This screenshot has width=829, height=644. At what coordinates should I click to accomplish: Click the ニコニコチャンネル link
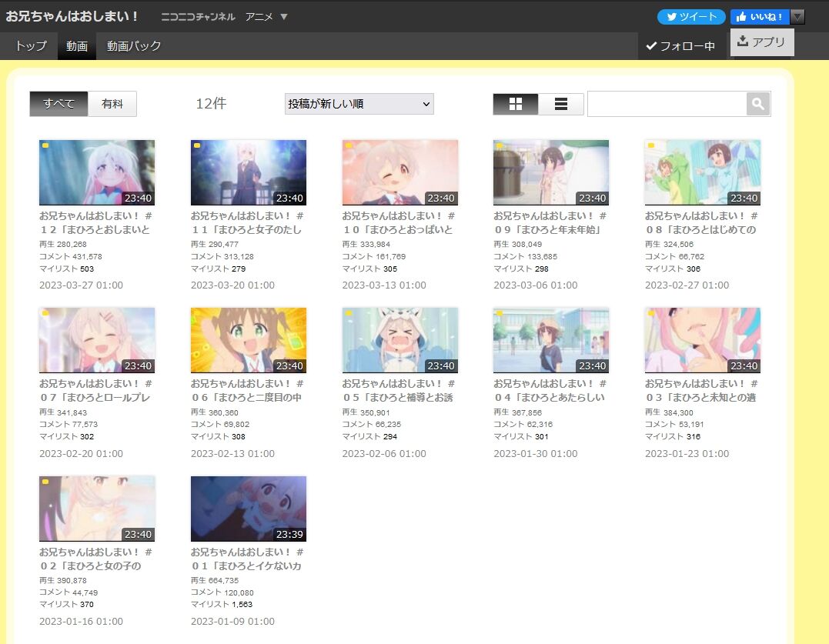[198, 17]
